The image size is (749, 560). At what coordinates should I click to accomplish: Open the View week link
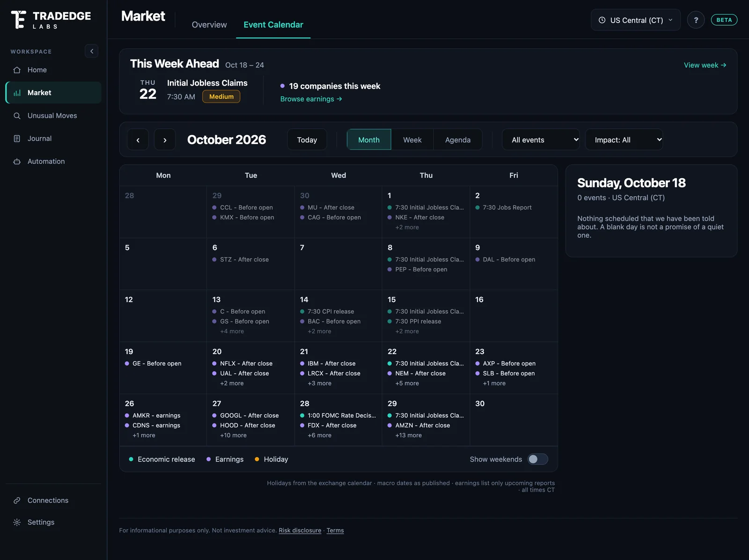click(705, 65)
